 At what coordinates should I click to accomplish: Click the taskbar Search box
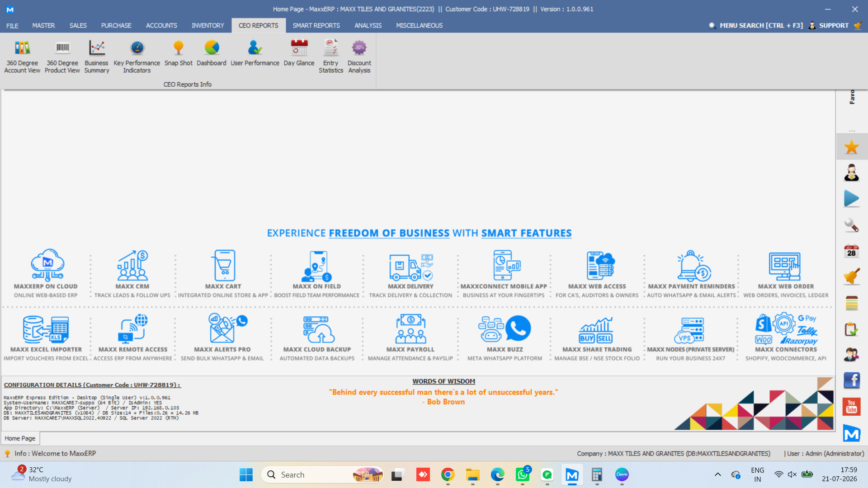pyautogui.click(x=322, y=474)
